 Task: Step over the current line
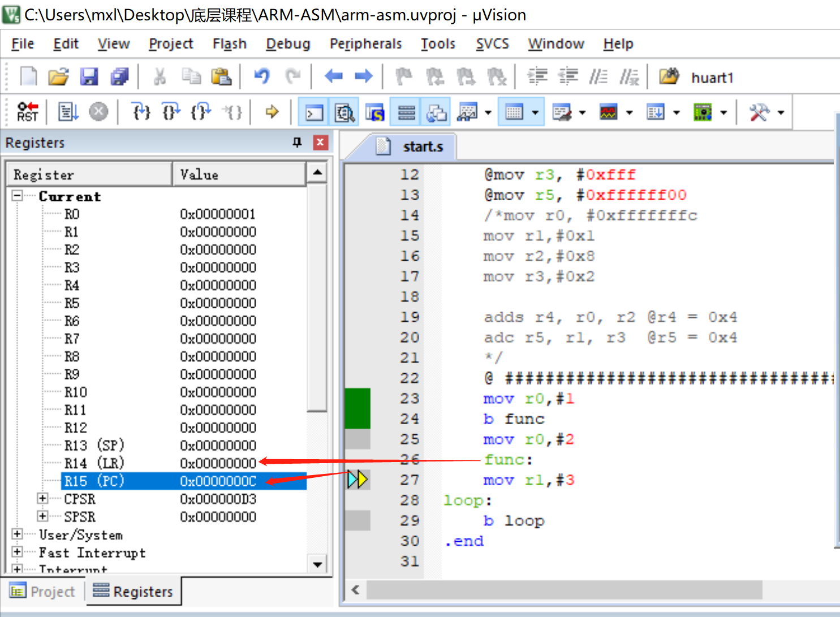pyautogui.click(x=170, y=112)
